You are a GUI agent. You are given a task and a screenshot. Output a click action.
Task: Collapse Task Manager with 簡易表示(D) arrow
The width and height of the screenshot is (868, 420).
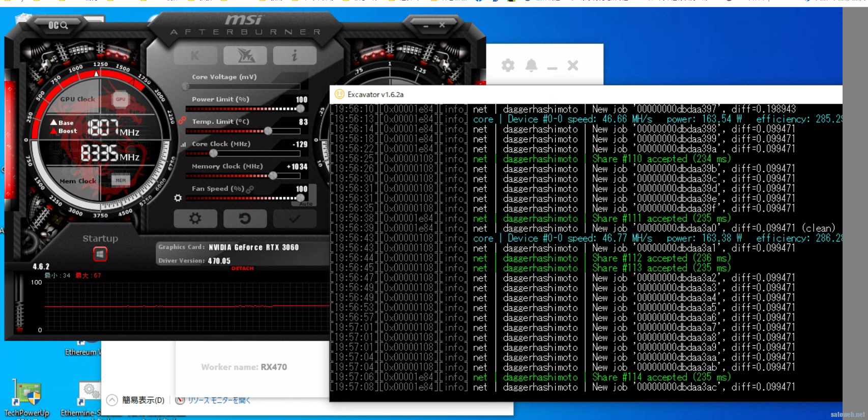pos(112,400)
